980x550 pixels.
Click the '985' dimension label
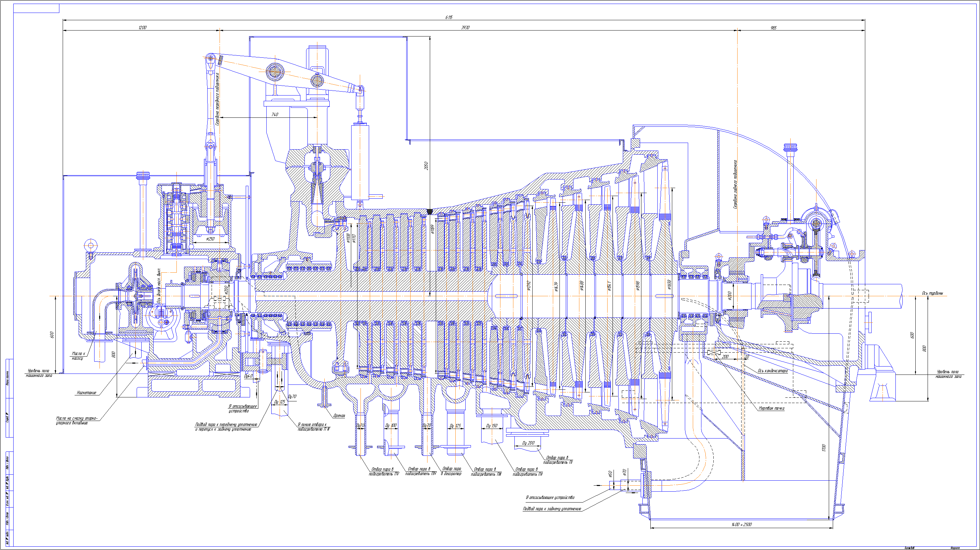tap(773, 28)
